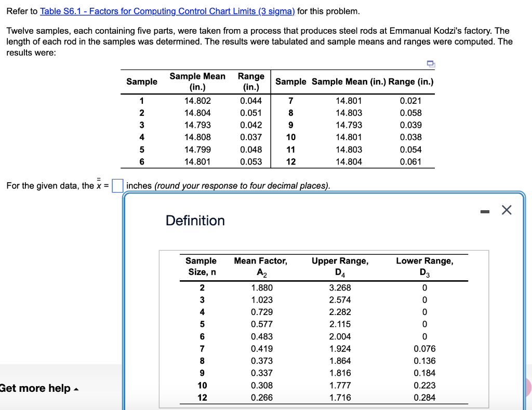Open the table pop-out icon above Sample data
The width and height of the screenshot is (532, 410).
click(x=430, y=63)
